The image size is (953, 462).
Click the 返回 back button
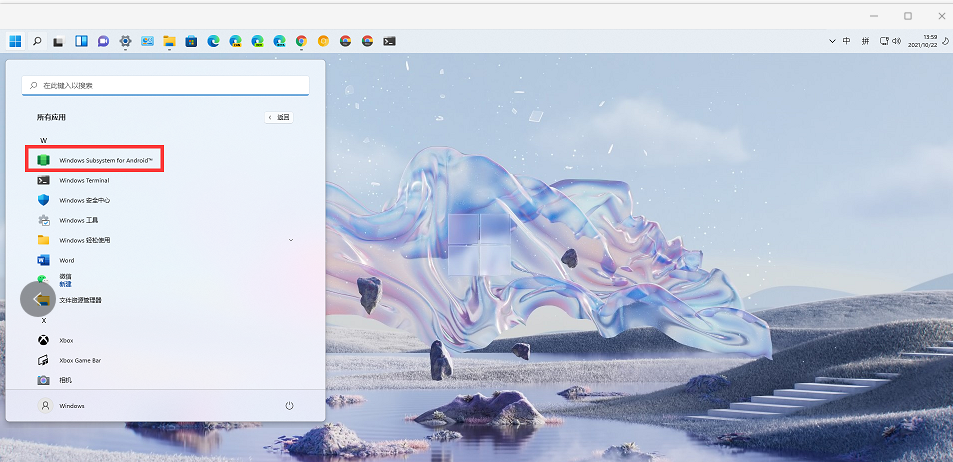279,117
